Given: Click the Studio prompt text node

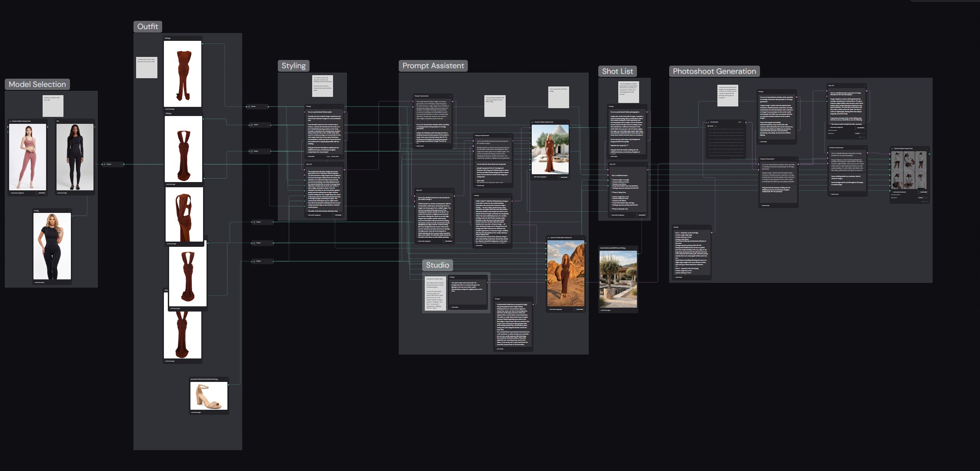Looking at the screenshot, I should click(468, 292).
